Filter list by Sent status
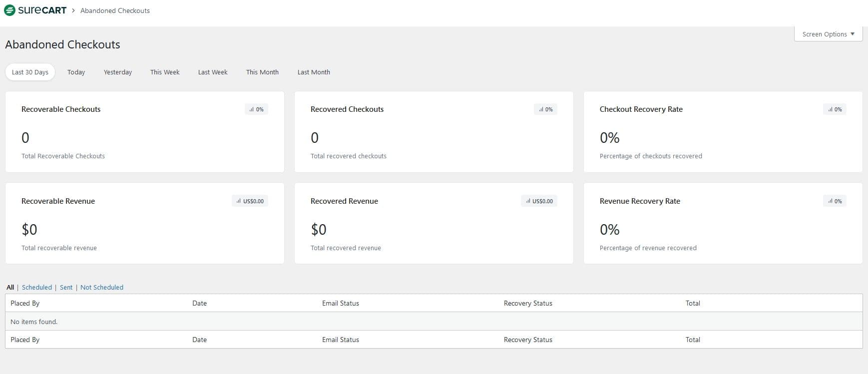This screenshot has height=374, width=868. (x=66, y=287)
